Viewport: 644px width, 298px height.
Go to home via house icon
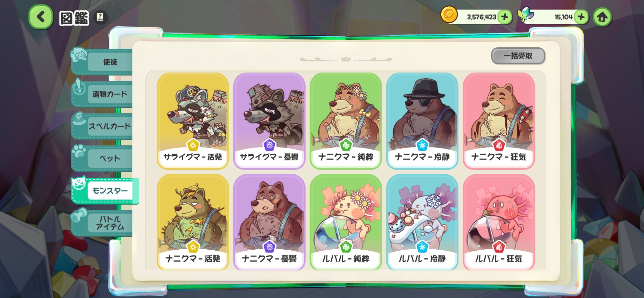pyautogui.click(x=602, y=17)
